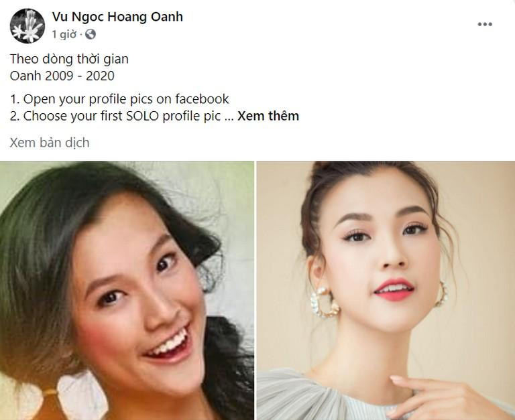Click the "Oanh 2009 - 2020" text line
This screenshot has width=515, height=420.
[x=62, y=76]
